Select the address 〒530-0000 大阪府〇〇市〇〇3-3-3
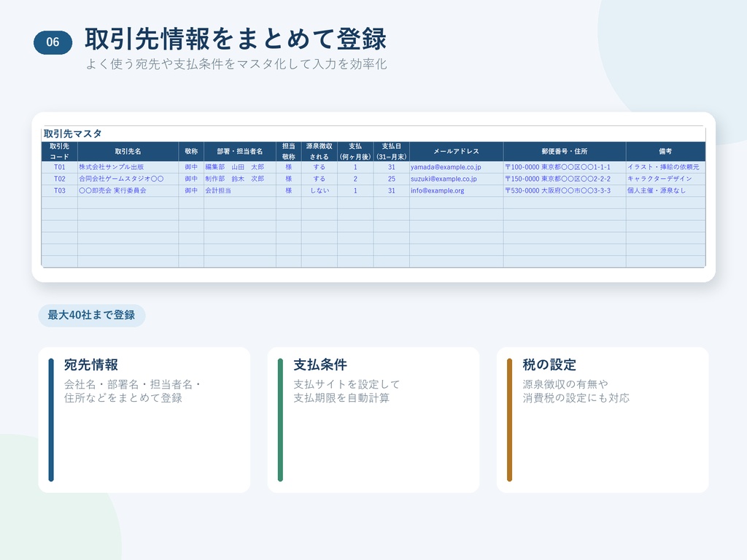Image resolution: width=747 pixels, height=560 pixels. (x=565, y=190)
